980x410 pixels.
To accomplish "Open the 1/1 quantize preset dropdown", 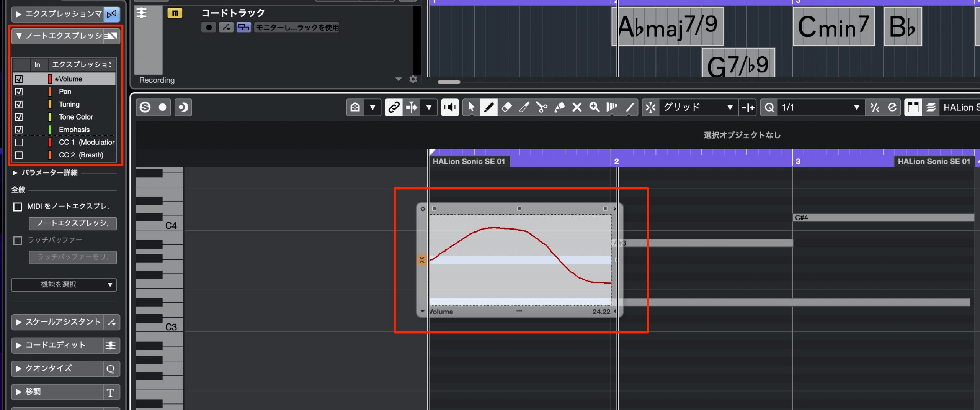I will tap(820, 107).
